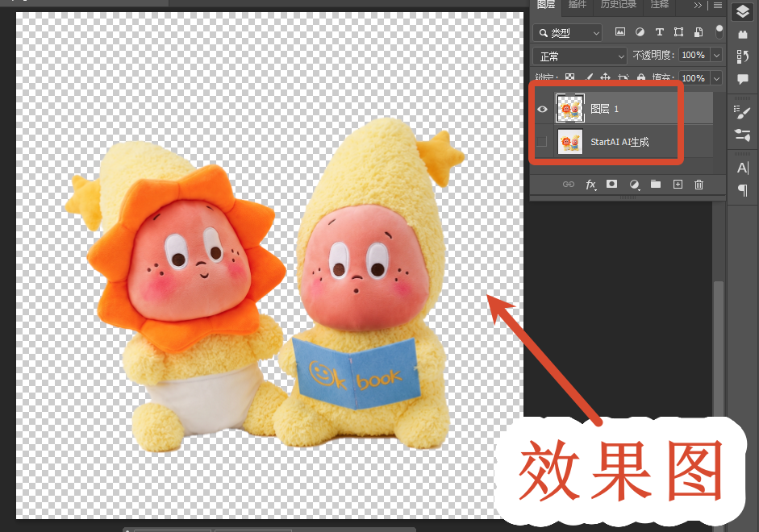The image size is (759, 532).
Task: Create a new layer group folder
Action: point(656,184)
